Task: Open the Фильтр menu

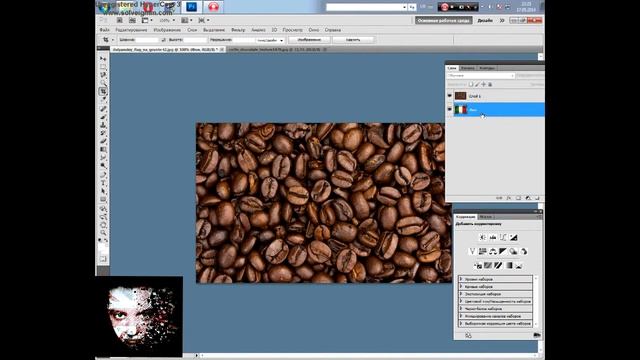Action: [x=238, y=30]
